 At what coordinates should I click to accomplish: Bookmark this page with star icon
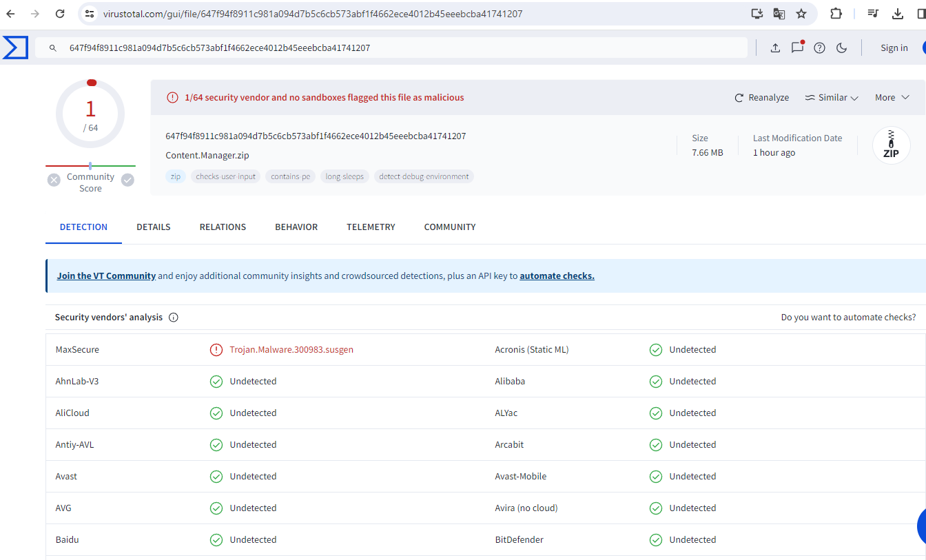[x=801, y=14]
